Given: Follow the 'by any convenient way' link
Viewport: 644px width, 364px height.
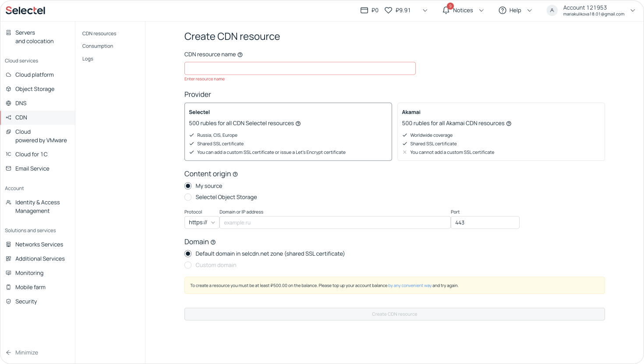Looking at the screenshot, I should coord(410,285).
